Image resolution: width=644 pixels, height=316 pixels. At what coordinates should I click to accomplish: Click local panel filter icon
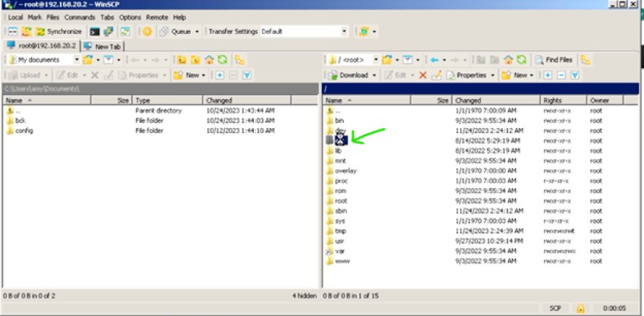(x=108, y=60)
